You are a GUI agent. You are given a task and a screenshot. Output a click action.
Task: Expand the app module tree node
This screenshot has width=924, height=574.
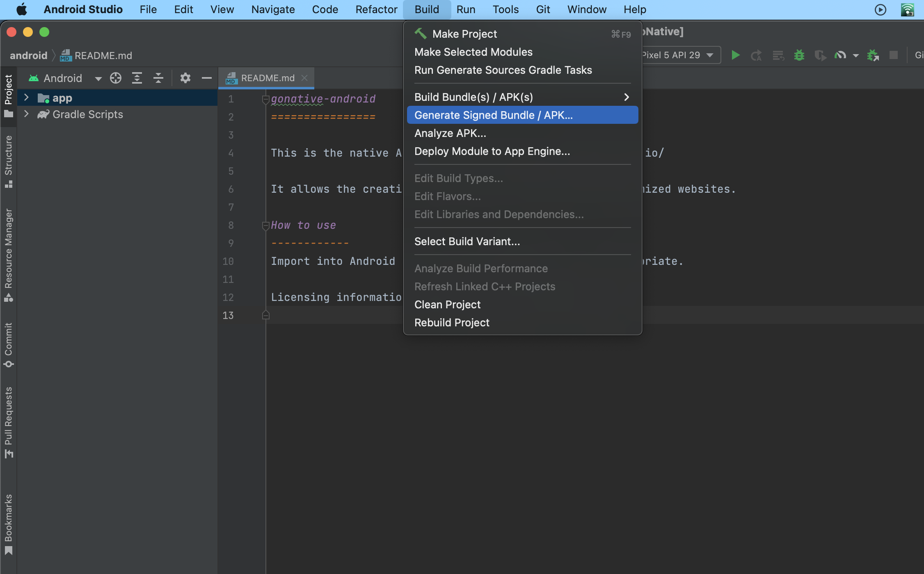point(26,98)
